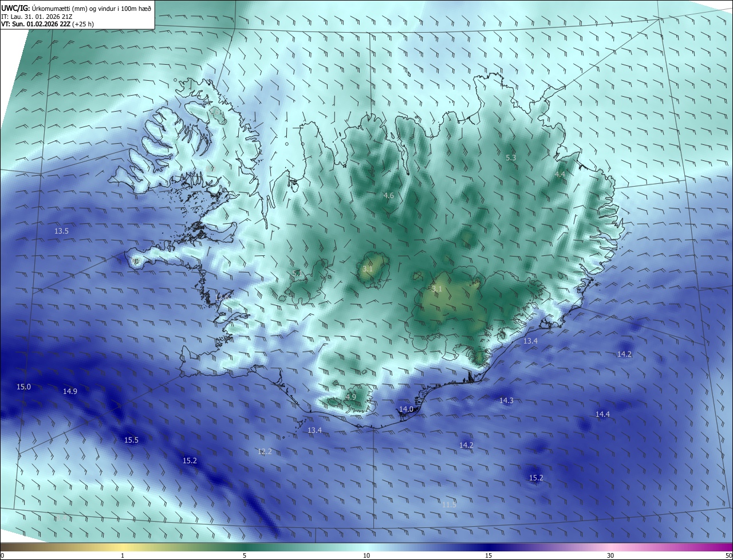
Task: Click the legend tick label 0
Action: [2, 556]
